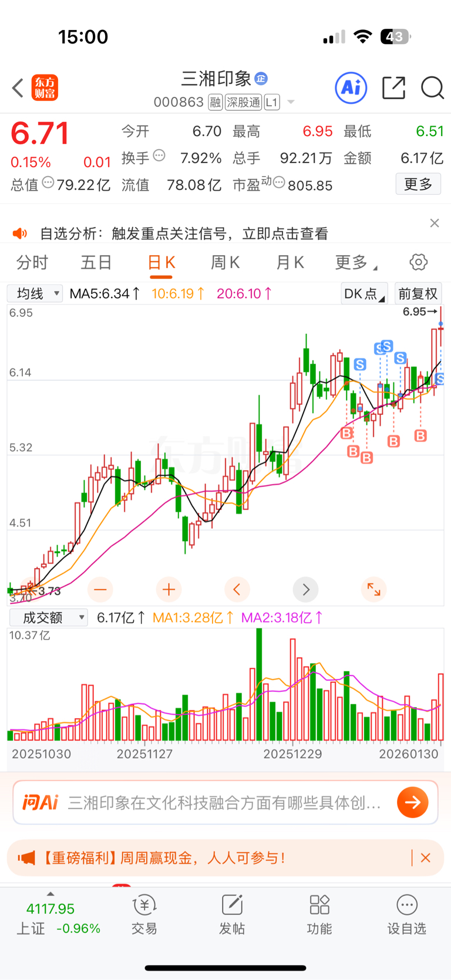Move chart left with orange arrow
The image size is (451, 980).
coord(237,589)
